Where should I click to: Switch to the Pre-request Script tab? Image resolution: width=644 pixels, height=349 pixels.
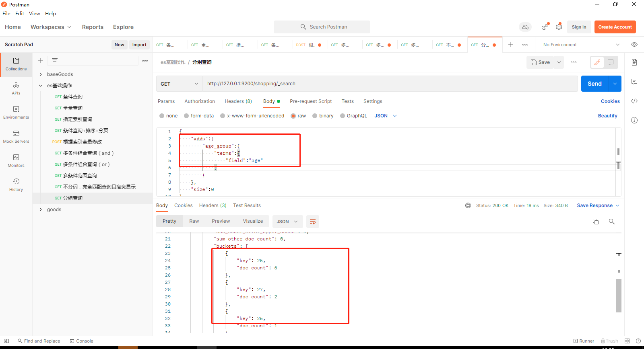click(311, 101)
